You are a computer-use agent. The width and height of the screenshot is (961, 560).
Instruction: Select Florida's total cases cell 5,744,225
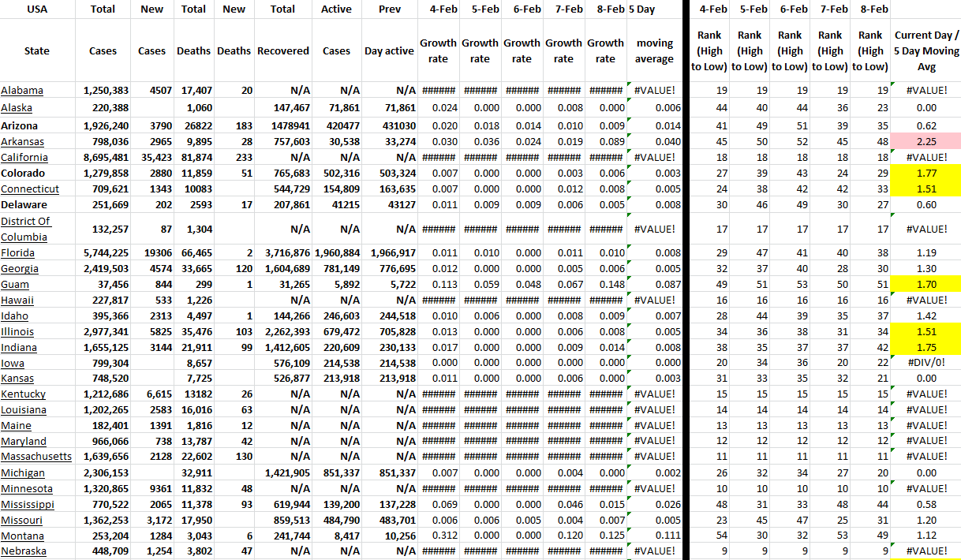(107, 253)
